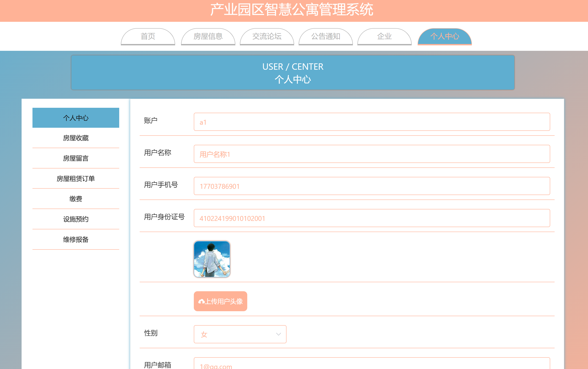Screen dimensions: 588x369
Task: Open the 房屋信息 navigation tab
Action: pos(208,36)
